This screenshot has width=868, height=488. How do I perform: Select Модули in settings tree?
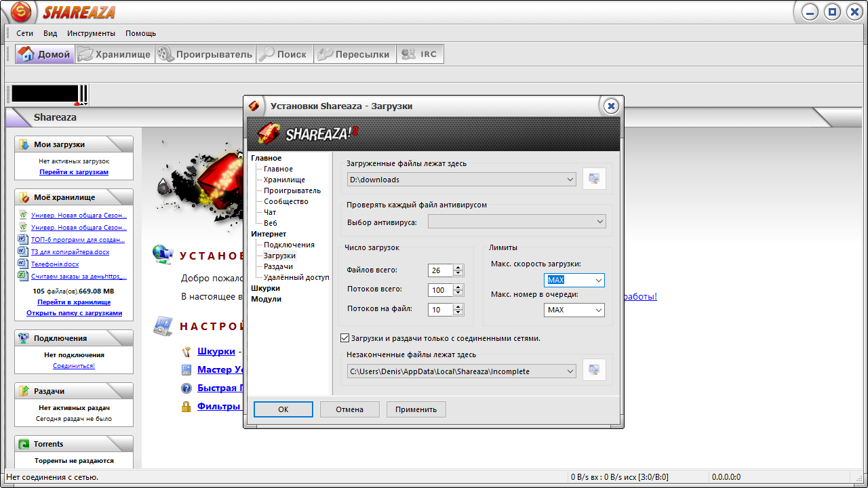266,299
